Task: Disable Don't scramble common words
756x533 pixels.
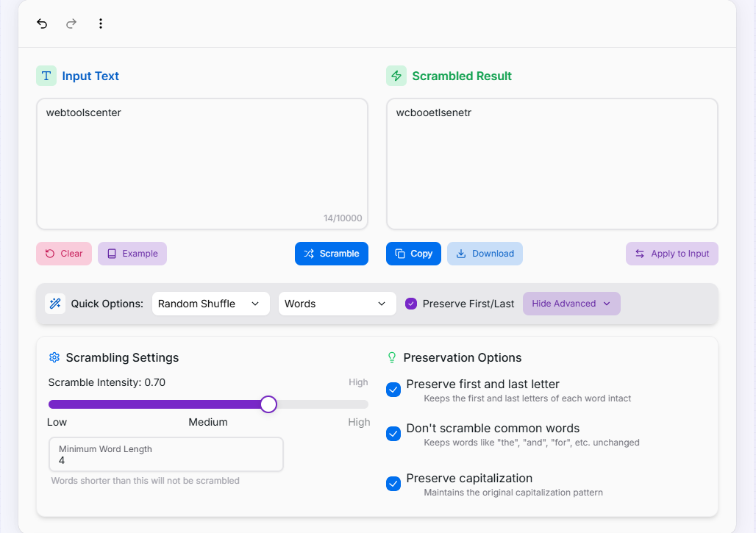Action: 393,434
